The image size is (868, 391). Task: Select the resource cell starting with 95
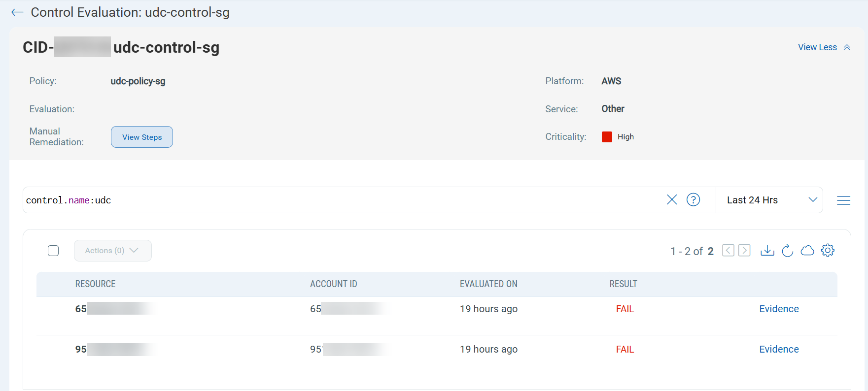(x=116, y=349)
